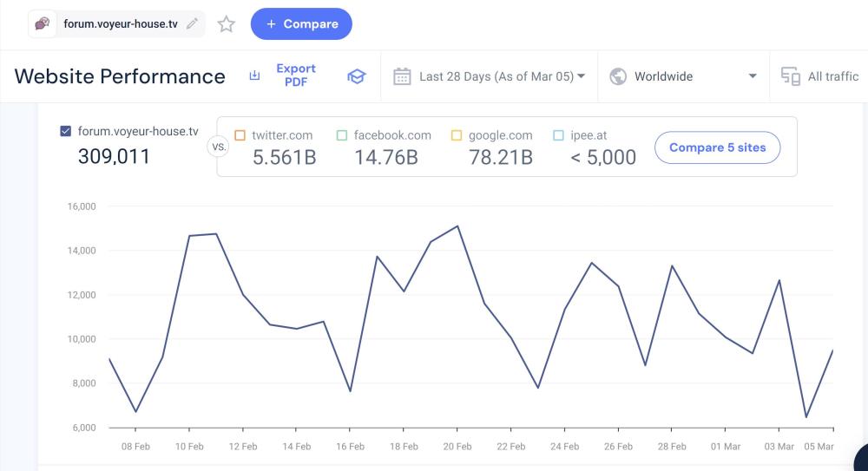
Task: Open the graduation cap learning icon
Action: (356, 76)
